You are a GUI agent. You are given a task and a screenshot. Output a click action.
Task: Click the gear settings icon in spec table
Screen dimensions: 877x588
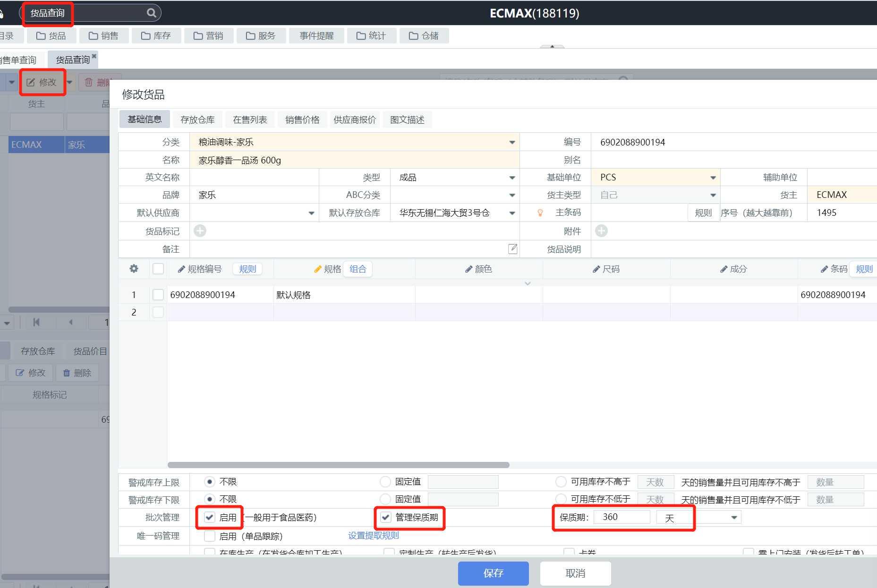[x=134, y=269]
